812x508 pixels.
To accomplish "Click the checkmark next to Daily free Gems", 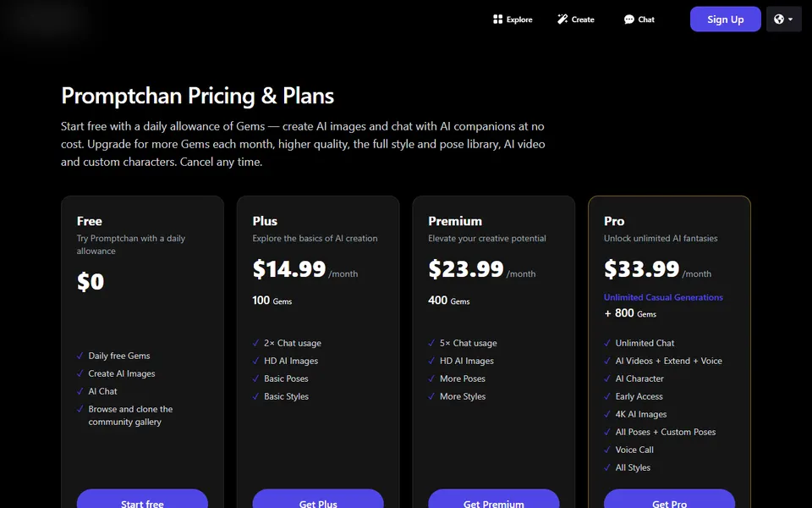I will click(x=80, y=356).
